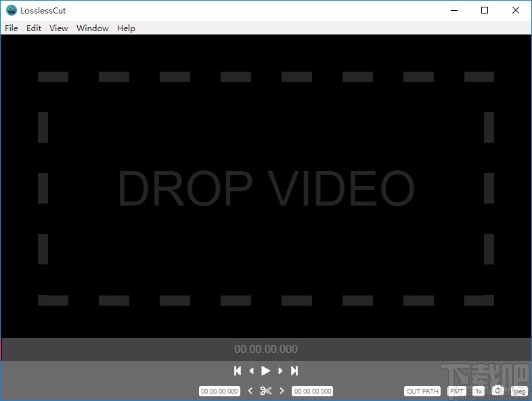Toggle the jpeg capture format
This screenshot has height=401, width=532.
(519, 391)
